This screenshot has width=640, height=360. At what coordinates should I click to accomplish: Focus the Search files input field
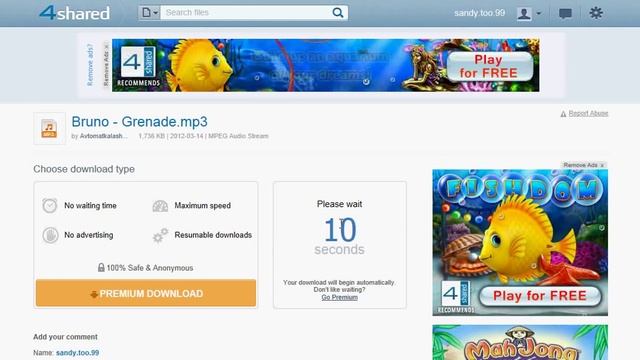[x=245, y=13]
